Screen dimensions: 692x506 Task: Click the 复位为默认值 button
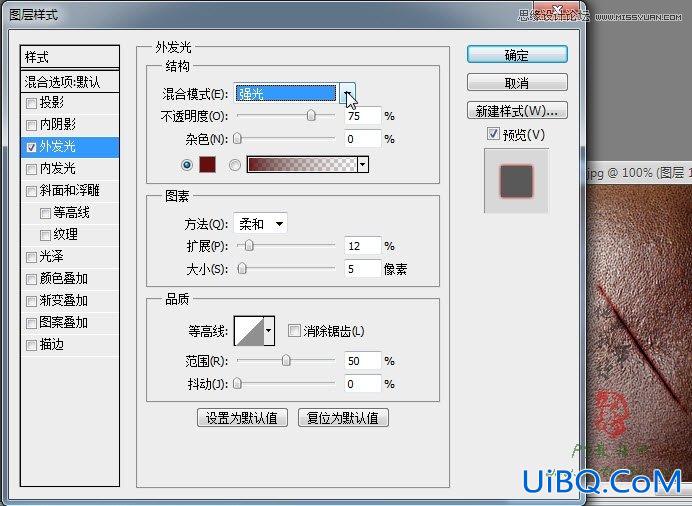click(x=343, y=417)
